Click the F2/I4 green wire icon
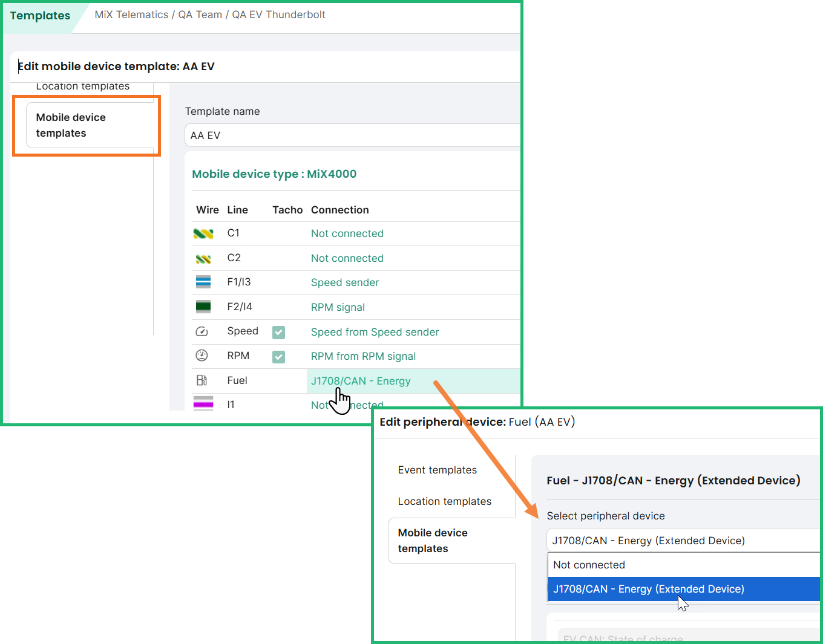The image size is (823, 644). 203,307
